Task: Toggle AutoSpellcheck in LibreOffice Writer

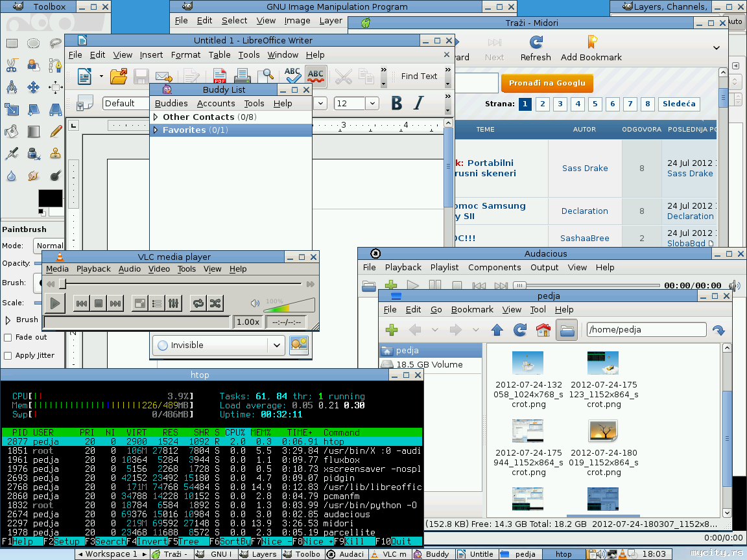Action: (316, 76)
